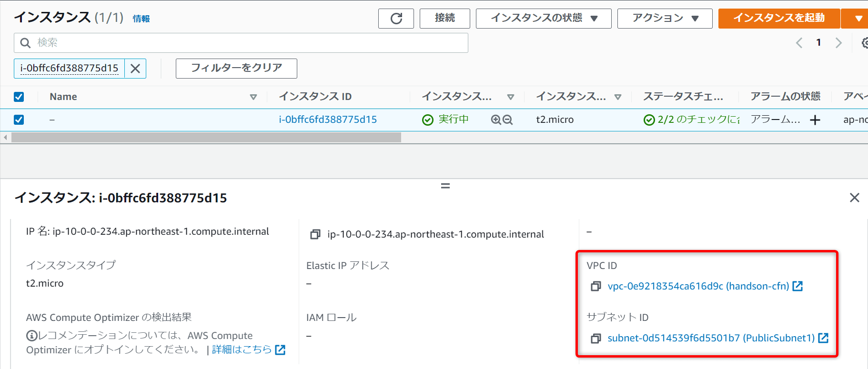Open subnet external link icon

823,338
